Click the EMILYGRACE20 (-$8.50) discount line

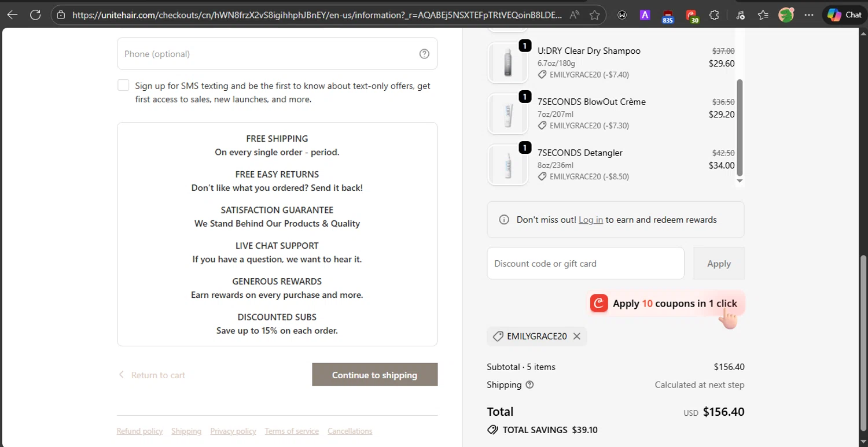click(583, 176)
